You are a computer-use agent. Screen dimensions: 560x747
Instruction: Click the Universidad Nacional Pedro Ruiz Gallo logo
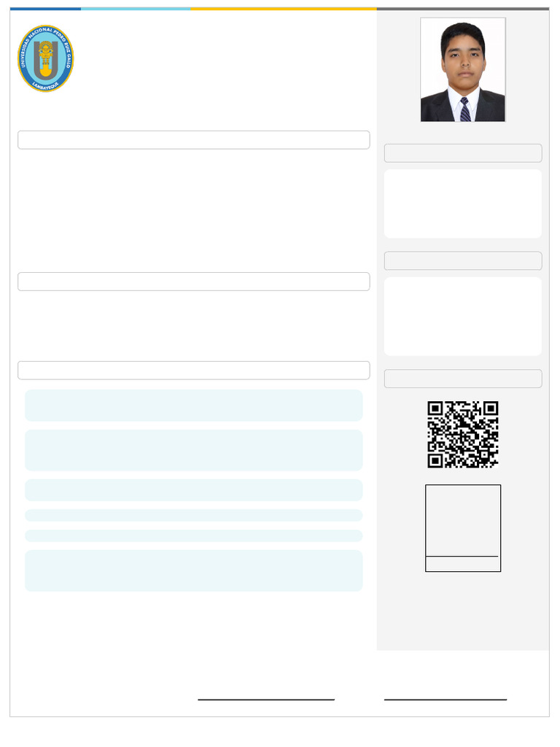coord(46,58)
